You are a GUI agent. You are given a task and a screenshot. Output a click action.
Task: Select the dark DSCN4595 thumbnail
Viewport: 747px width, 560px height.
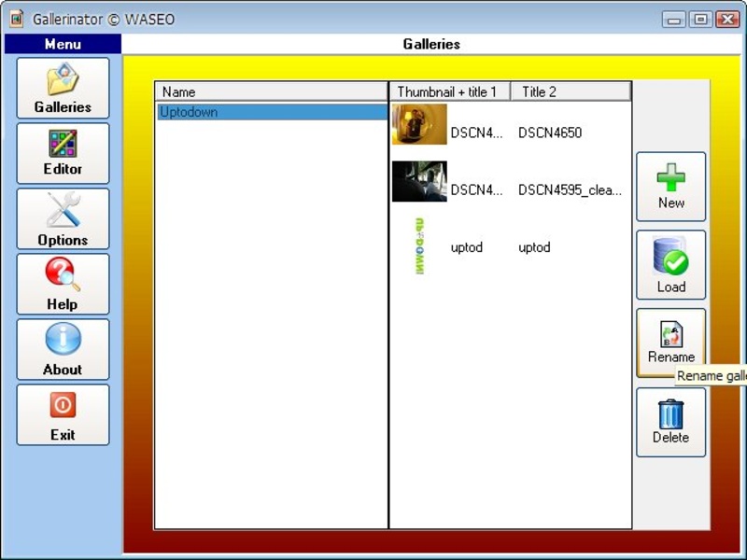419,181
